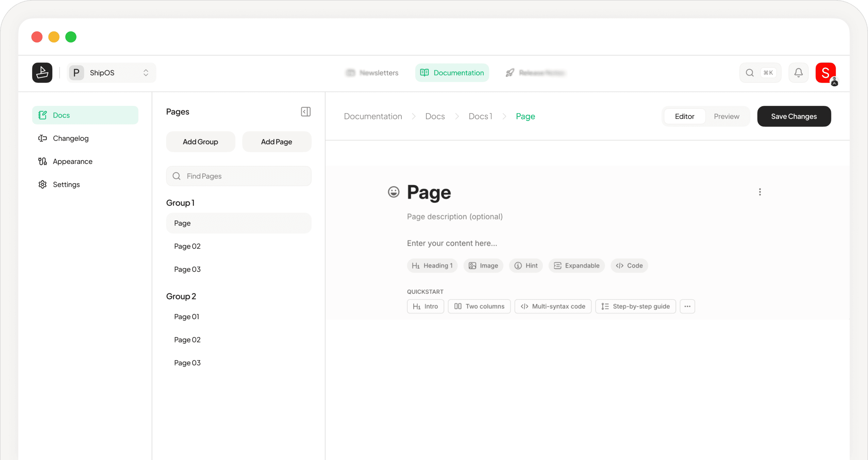Image resolution: width=868 pixels, height=460 pixels.
Task: Open the search with the magnifier icon
Action: click(x=749, y=73)
